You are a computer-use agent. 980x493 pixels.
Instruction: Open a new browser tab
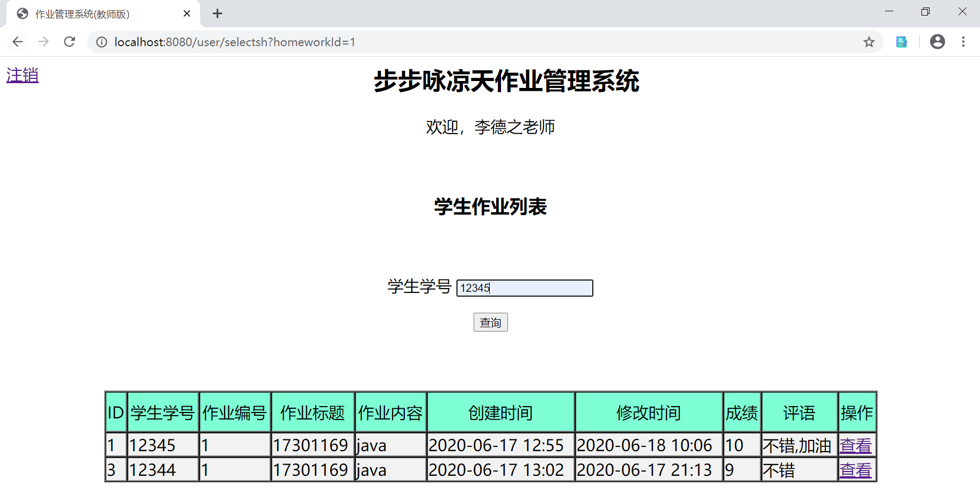(x=217, y=13)
